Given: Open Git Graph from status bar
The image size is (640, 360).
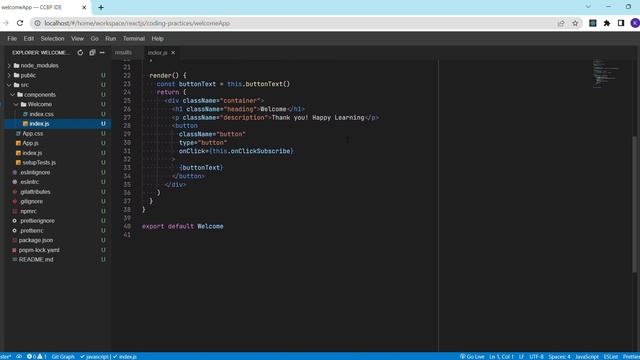Looking at the screenshot, I should coord(63,356).
